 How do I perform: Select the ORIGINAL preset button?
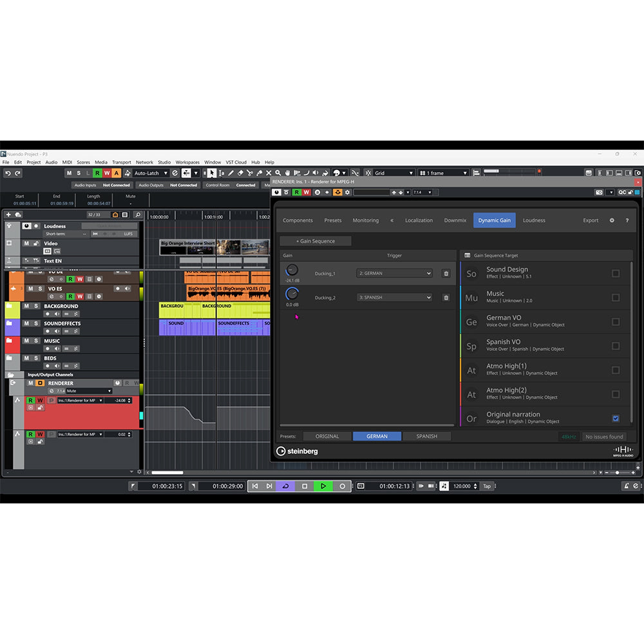click(x=327, y=436)
